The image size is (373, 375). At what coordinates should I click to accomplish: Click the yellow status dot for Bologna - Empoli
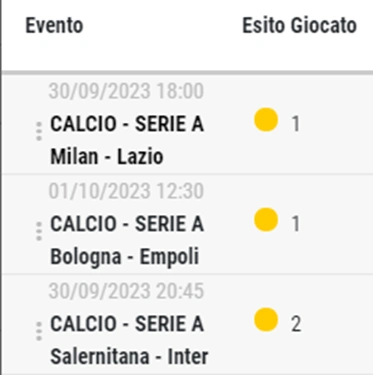pos(266,220)
